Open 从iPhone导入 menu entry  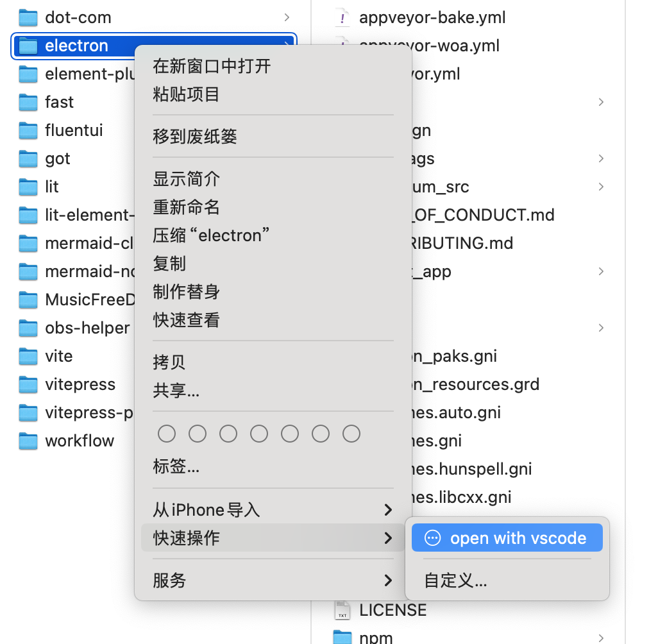click(273, 510)
